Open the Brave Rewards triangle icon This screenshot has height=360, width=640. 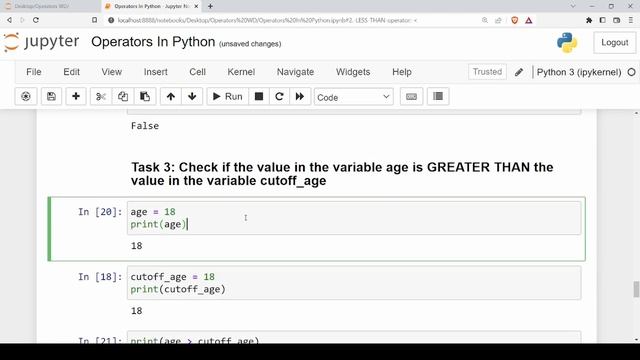[x=529, y=20]
